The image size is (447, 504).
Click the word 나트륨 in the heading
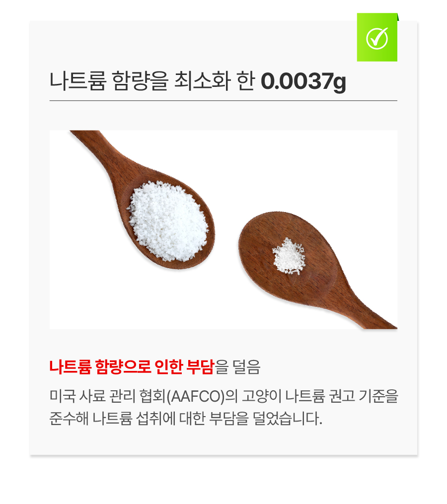coord(77,80)
